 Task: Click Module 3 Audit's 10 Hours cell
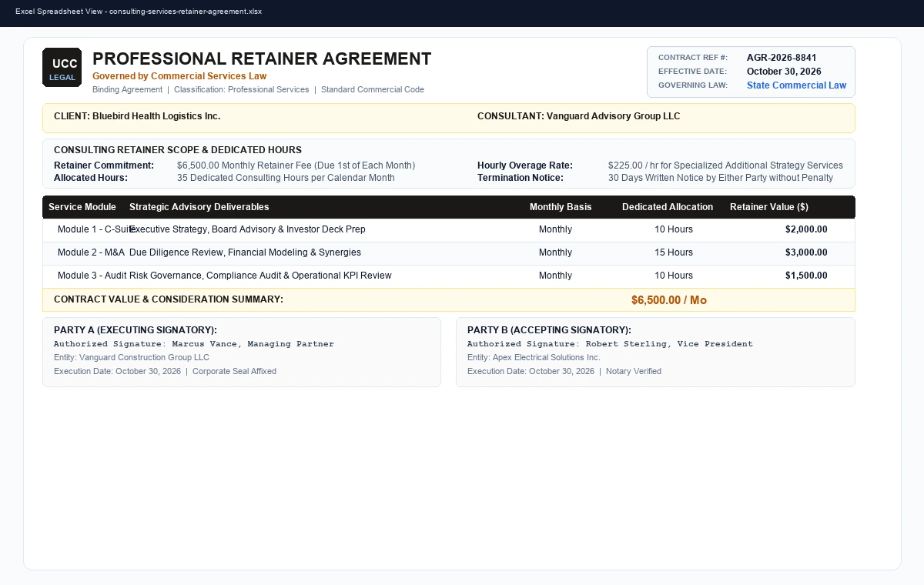pyautogui.click(x=674, y=276)
